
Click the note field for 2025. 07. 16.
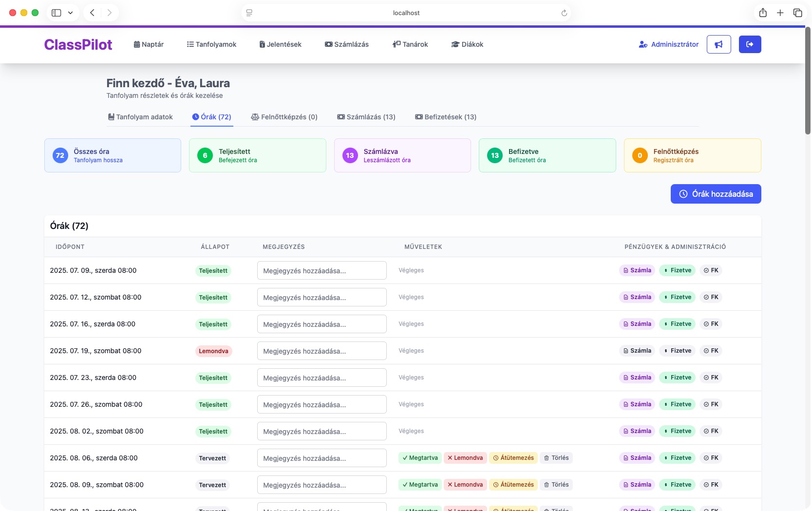pos(321,324)
